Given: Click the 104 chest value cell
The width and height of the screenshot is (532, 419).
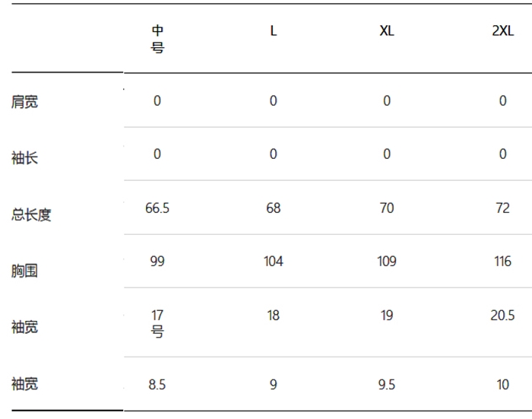Looking at the screenshot, I should tap(274, 262).
